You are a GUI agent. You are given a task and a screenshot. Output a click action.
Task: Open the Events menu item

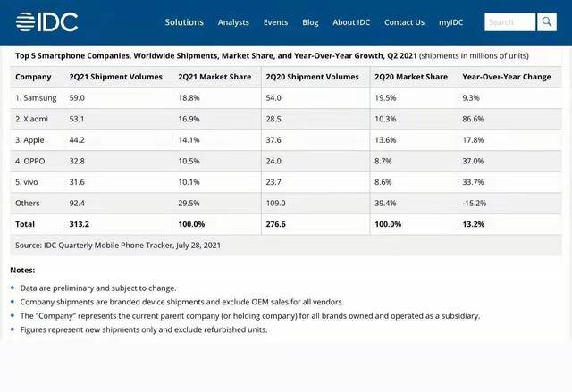click(x=276, y=22)
